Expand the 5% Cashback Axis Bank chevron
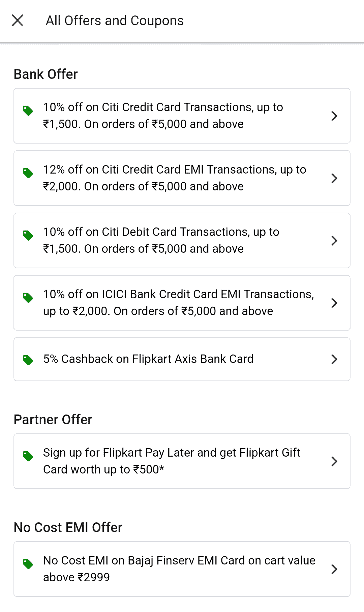Viewport: 364px width, 612px height. click(x=334, y=359)
